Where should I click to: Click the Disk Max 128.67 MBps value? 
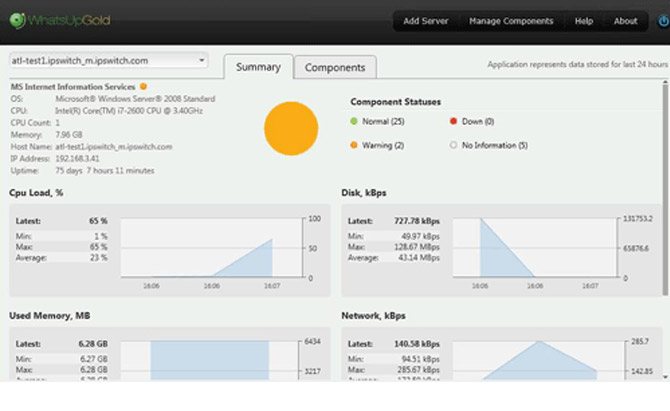pos(417,247)
